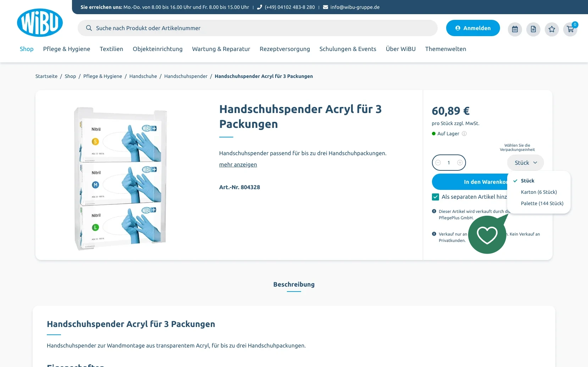Image resolution: width=588 pixels, height=367 pixels.
Task: Open the Textilien menu
Action: point(111,49)
